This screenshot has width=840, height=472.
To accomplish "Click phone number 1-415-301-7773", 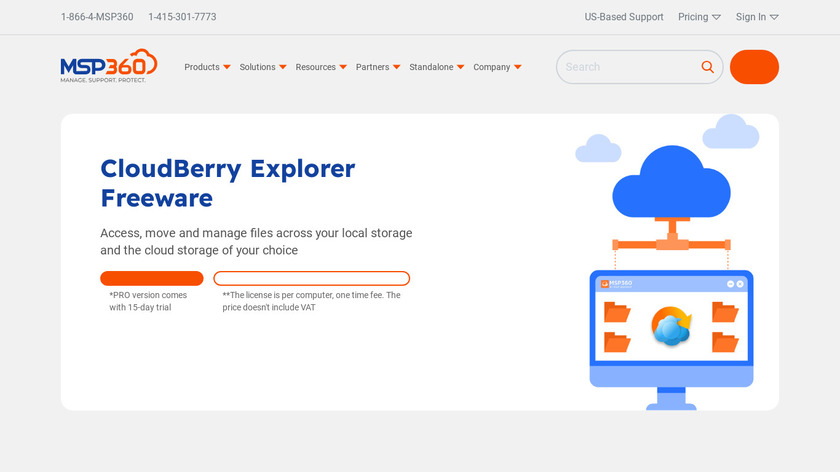I will 182,17.
